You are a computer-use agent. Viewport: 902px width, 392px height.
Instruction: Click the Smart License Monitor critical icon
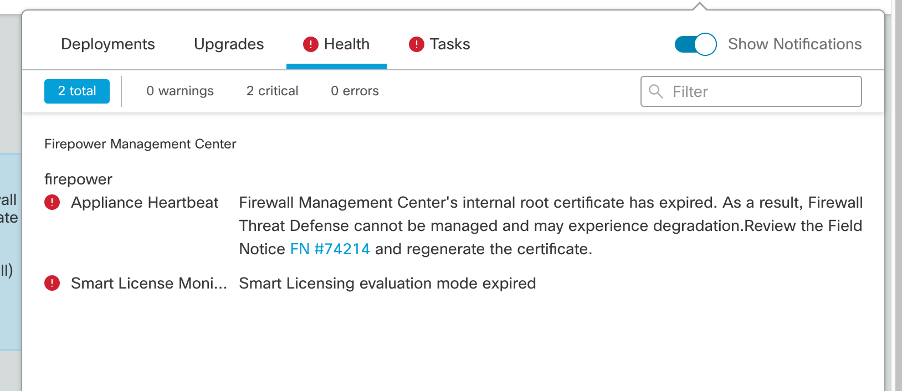[x=52, y=283]
